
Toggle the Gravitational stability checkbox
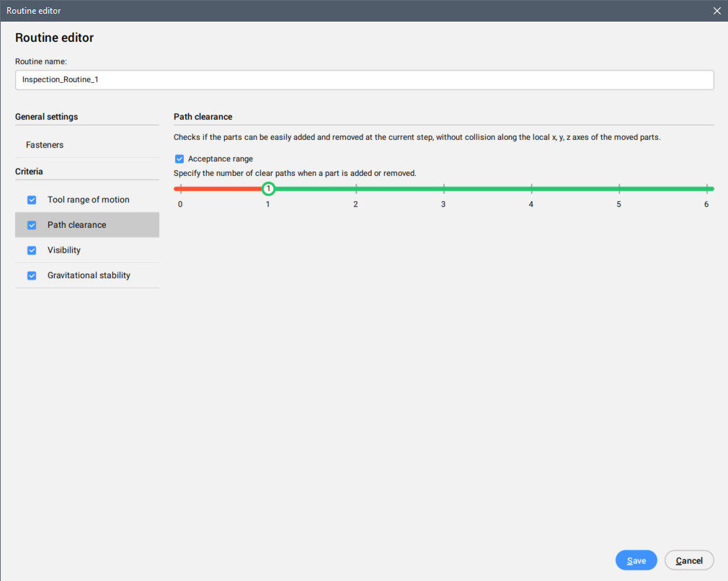[32, 275]
